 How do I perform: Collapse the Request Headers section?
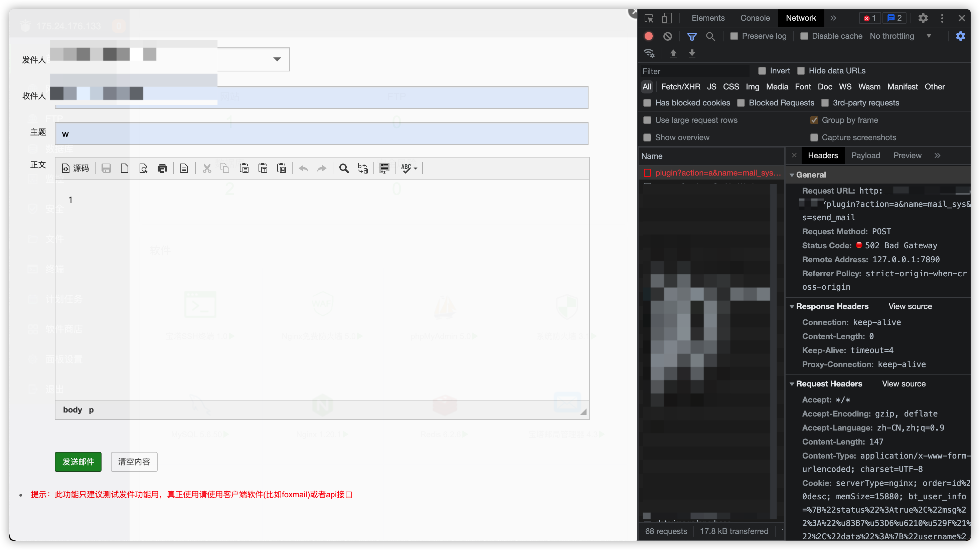point(792,384)
